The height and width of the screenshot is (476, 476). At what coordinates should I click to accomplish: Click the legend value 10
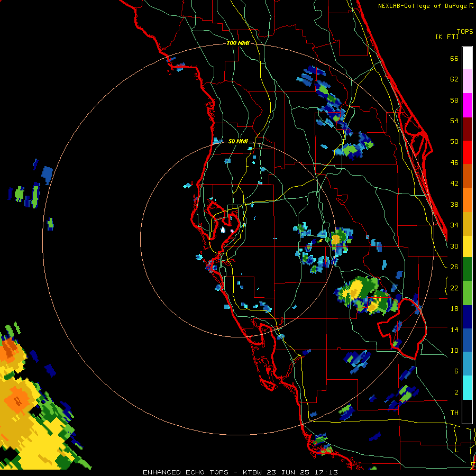click(x=454, y=350)
